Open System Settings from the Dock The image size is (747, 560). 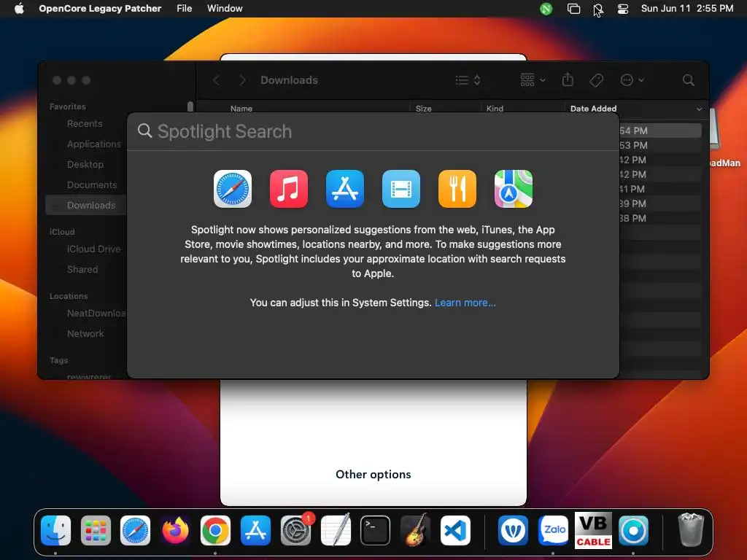pyautogui.click(x=296, y=530)
